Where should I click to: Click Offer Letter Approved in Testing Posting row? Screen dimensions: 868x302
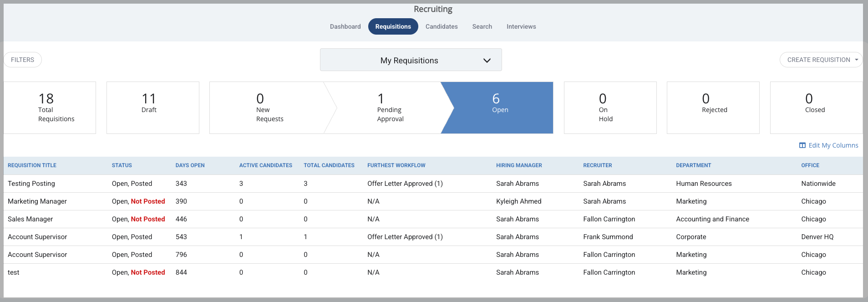click(405, 184)
